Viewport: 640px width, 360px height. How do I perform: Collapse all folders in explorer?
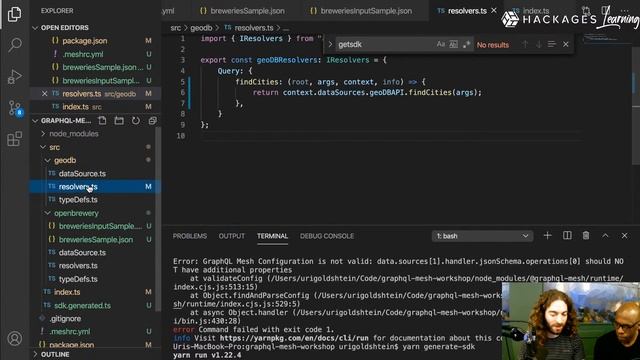152,120
